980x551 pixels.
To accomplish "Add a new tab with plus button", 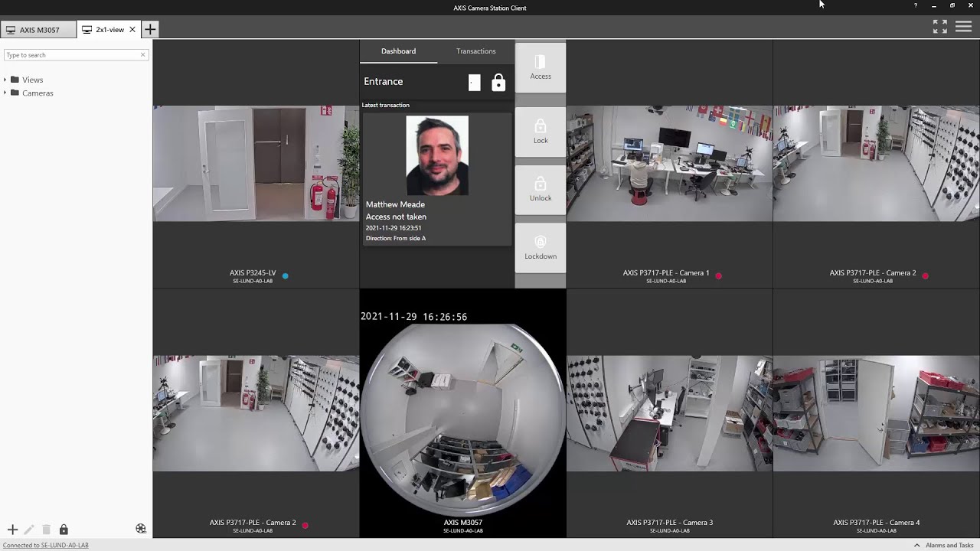I will point(150,30).
